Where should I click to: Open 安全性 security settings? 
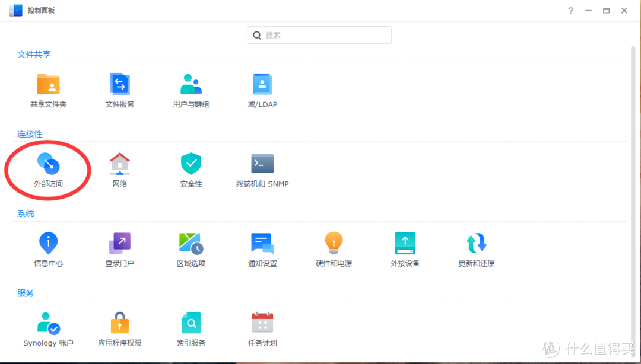(191, 164)
